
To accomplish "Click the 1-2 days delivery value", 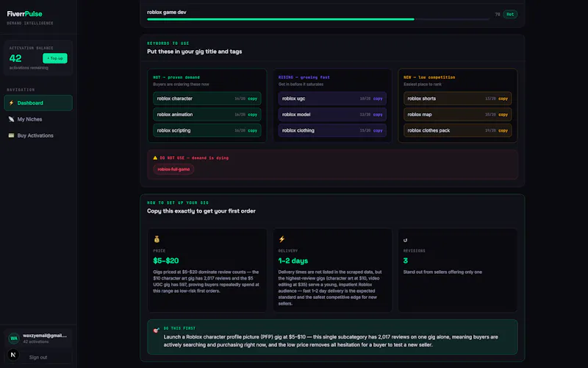I will point(293,261).
